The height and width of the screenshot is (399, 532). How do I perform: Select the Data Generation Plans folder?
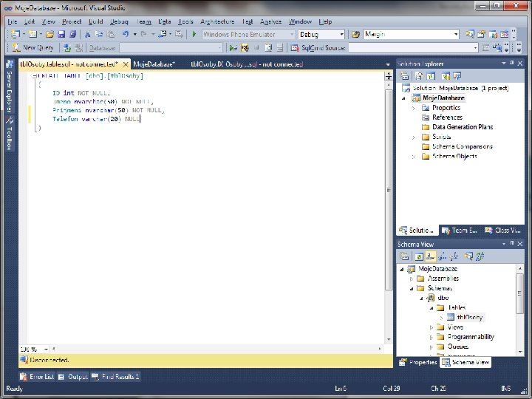[463, 127]
